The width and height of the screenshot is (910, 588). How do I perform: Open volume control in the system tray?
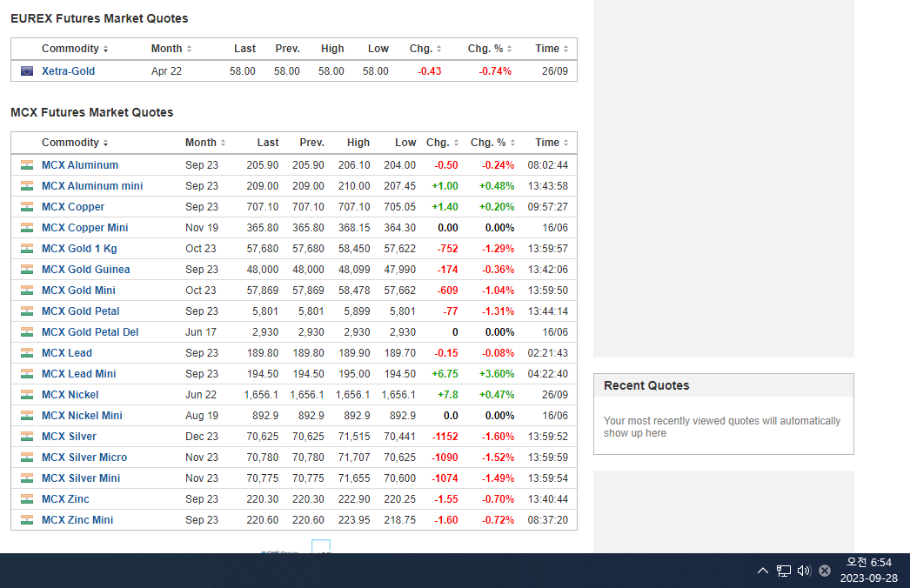pyautogui.click(x=804, y=571)
